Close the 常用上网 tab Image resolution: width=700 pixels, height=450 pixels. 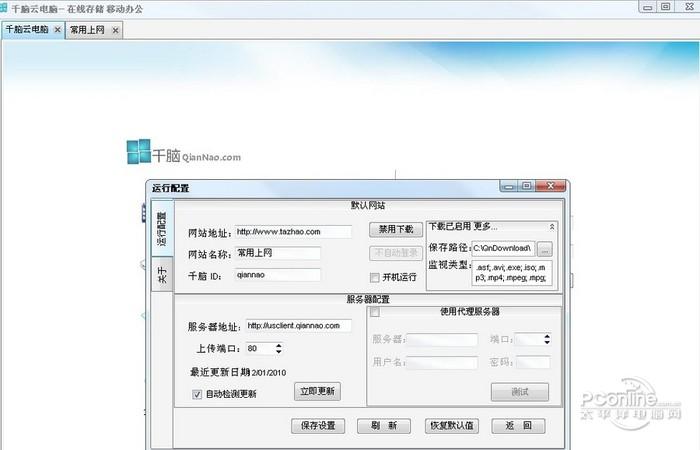116,30
